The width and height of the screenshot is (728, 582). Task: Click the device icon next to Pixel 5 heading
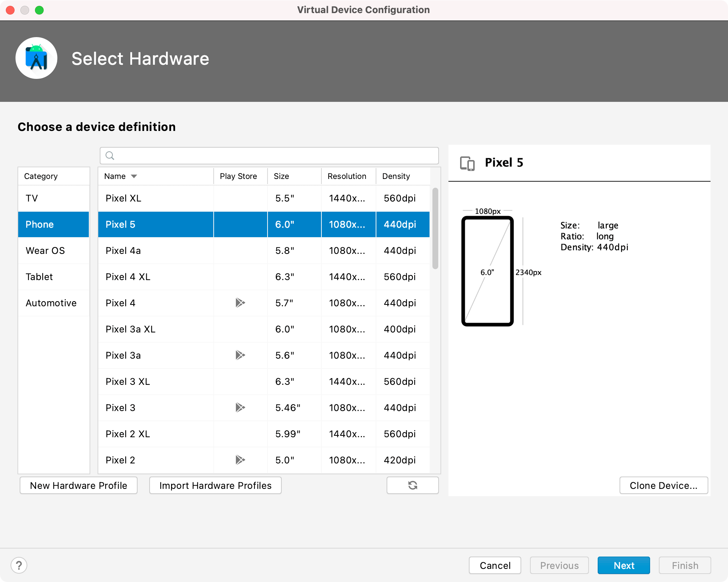467,163
